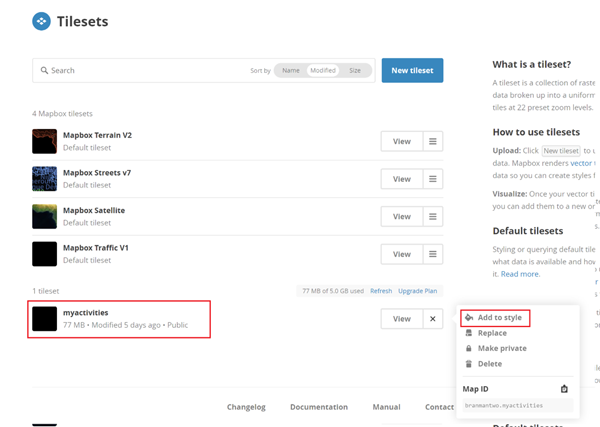This screenshot has height=427, width=600.
Task: Open the vector link in sidebar
Action: [581, 163]
